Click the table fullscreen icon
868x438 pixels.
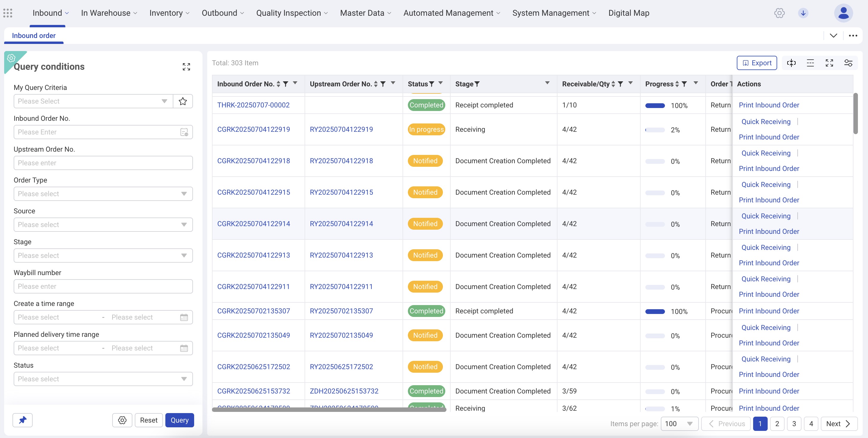(829, 63)
